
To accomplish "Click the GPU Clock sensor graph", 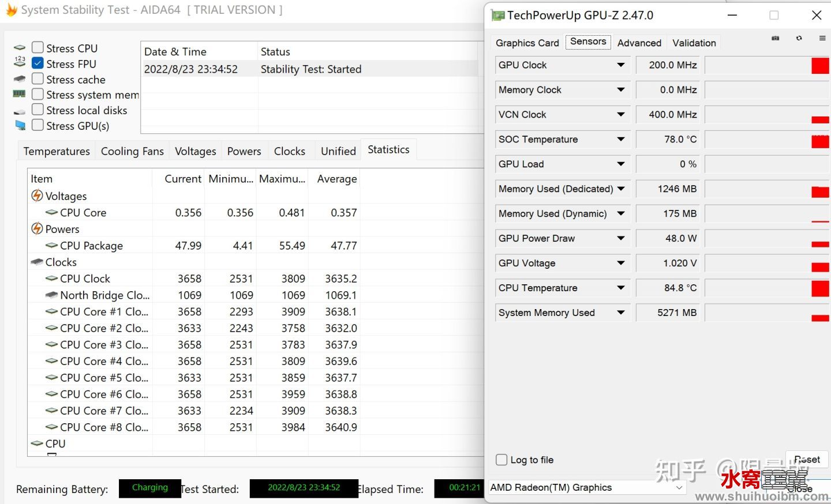I will (768, 65).
